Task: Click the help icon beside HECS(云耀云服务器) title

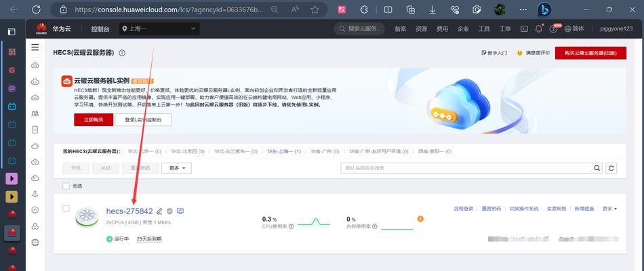Action: point(121,53)
